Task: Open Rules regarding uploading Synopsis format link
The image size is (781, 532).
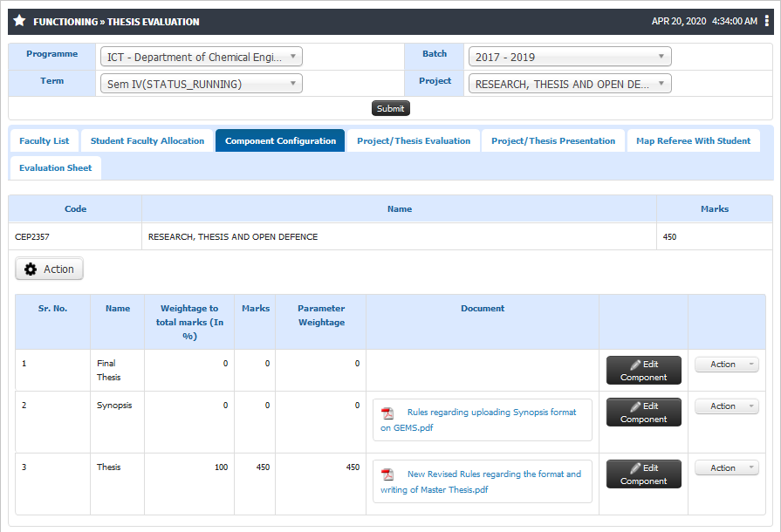Action: [x=478, y=420]
